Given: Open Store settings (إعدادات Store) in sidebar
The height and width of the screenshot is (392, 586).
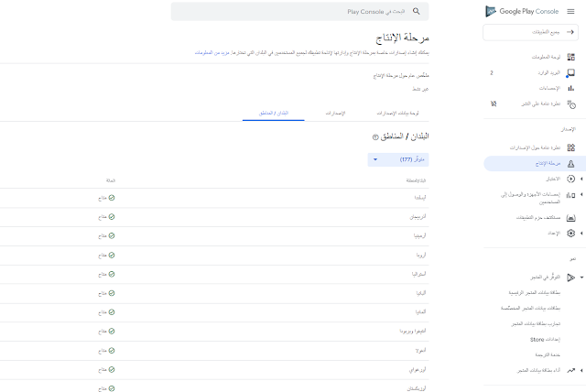Looking at the screenshot, I should click(x=545, y=339).
